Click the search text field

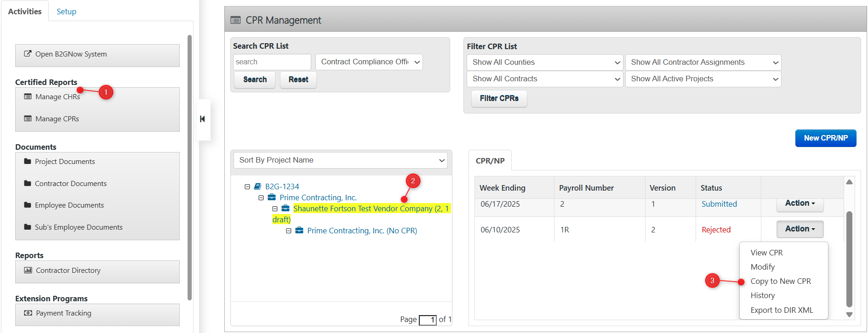(272, 62)
